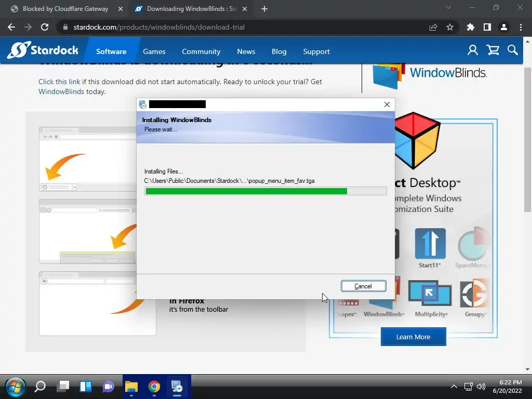Show hidden system tray icons chevron

(x=454, y=387)
